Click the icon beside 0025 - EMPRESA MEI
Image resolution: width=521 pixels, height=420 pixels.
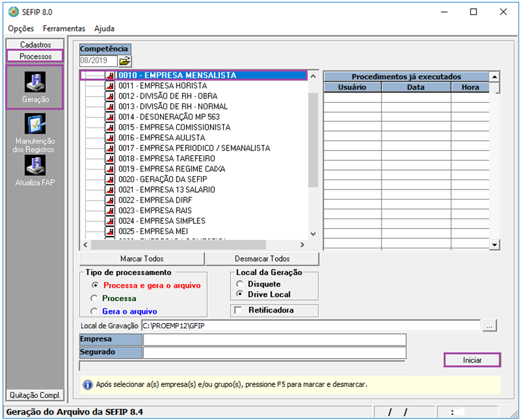point(110,231)
